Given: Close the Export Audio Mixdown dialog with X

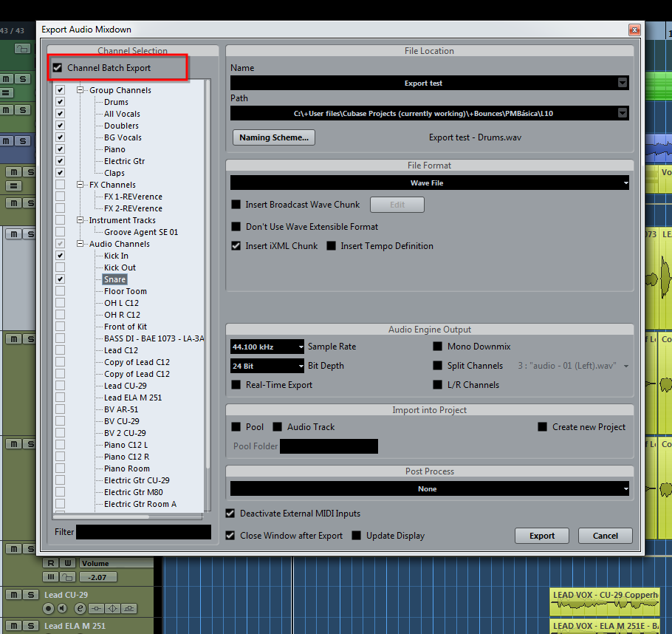Looking at the screenshot, I should tap(634, 30).
